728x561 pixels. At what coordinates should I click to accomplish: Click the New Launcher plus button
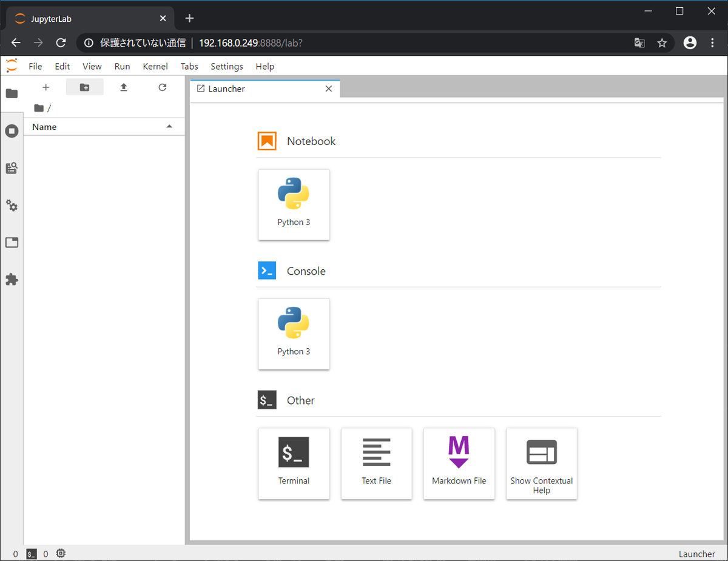(45, 87)
